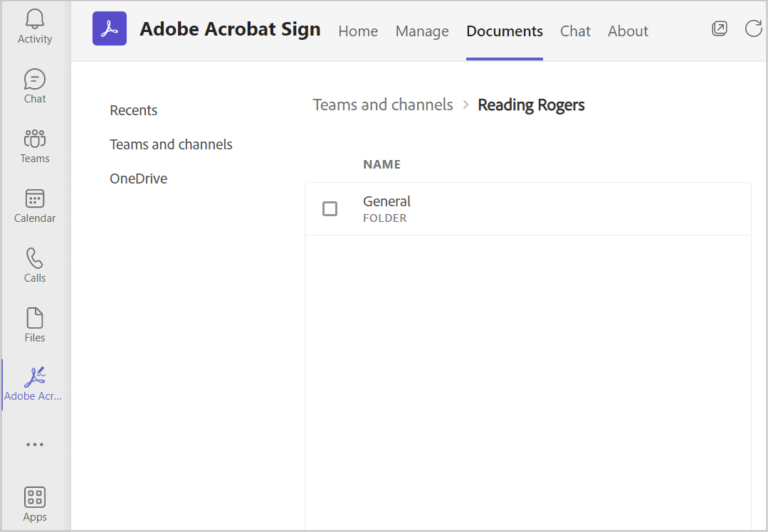Image resolution: width=768 pixels, height=532 pixels.
Task: Select OneDrive as document source
Action: pos(138,179)
